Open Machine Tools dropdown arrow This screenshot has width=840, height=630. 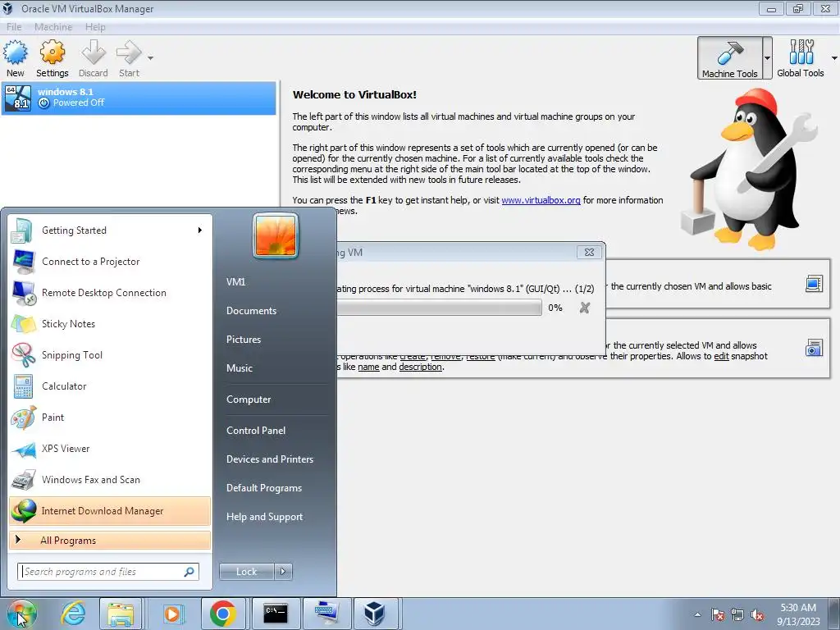tap(767, 58)
